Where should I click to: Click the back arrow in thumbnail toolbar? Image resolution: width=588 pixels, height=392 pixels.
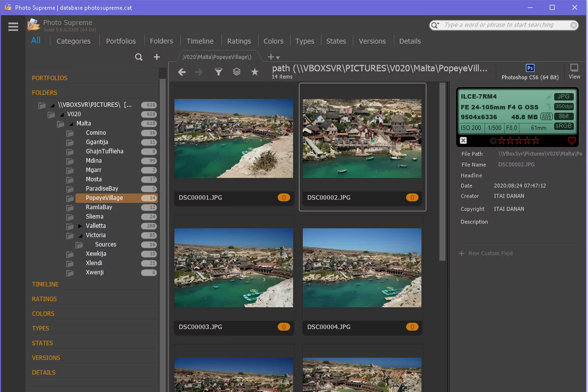pyautogui.click(x=182, y=72)
